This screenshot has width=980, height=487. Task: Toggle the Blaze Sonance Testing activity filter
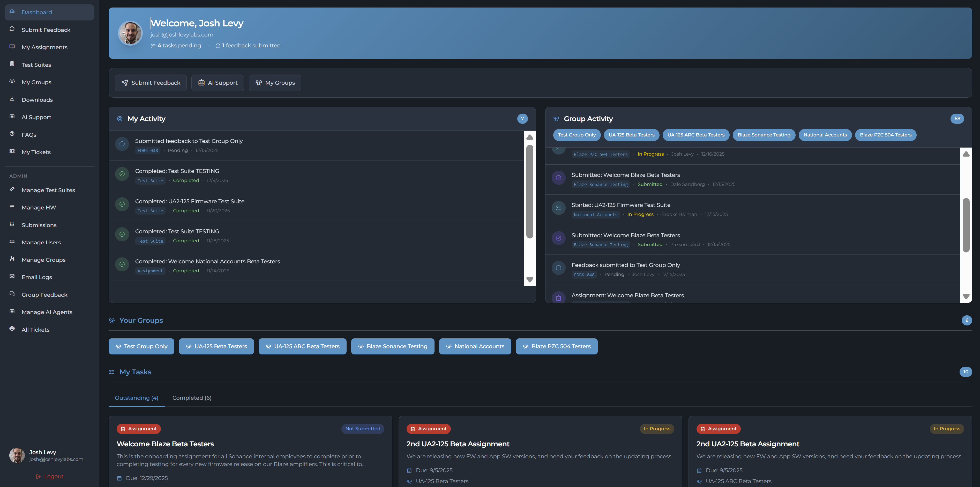click(764, 135)
